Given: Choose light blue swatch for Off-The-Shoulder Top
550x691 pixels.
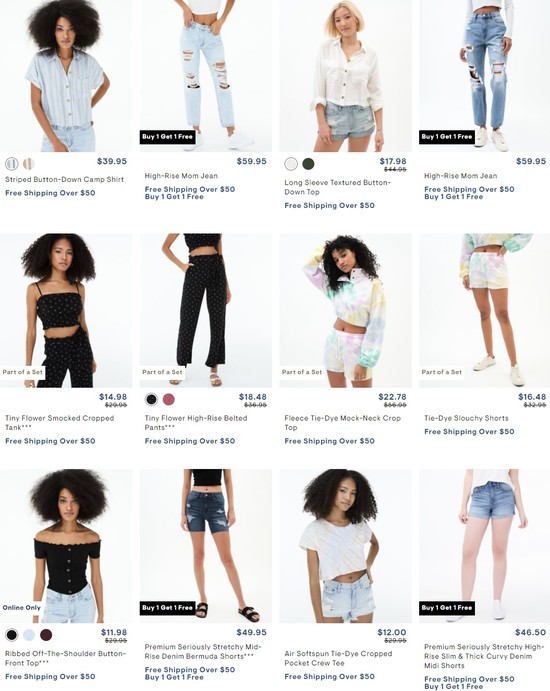Looking at the screenshot, I should click(29, 635).
